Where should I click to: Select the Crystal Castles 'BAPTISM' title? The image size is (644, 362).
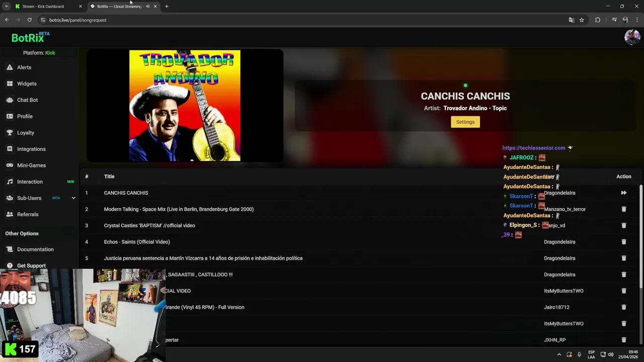149,226
